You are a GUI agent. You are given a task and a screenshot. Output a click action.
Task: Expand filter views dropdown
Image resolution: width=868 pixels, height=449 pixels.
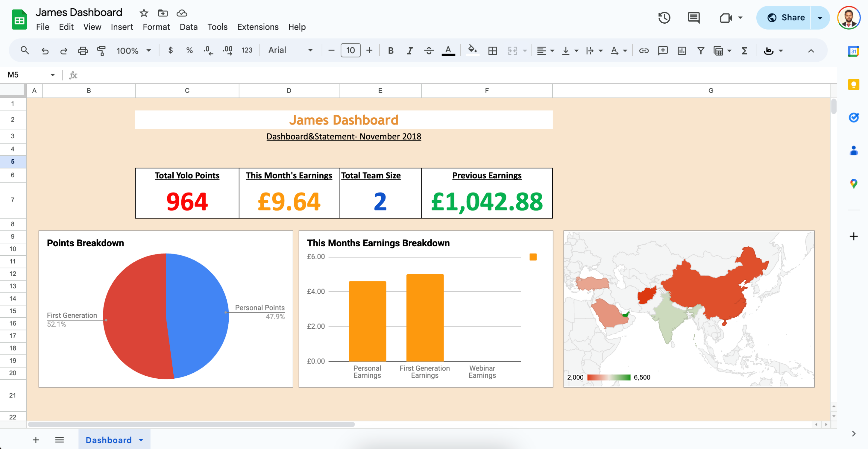[729, 51]
